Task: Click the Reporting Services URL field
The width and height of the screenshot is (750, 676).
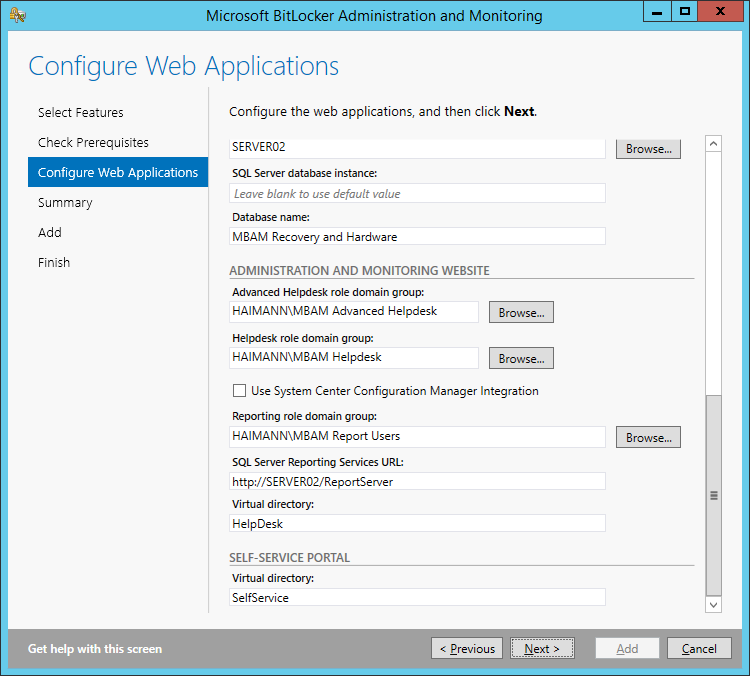Action: 417,481
